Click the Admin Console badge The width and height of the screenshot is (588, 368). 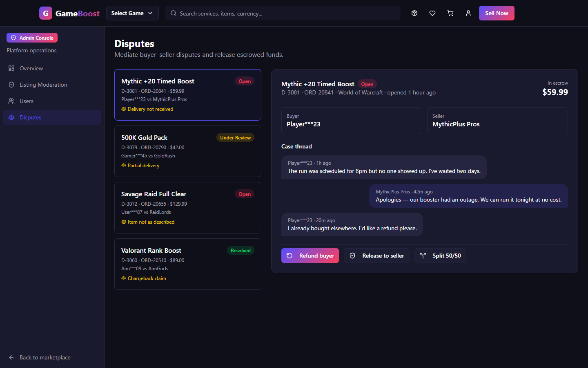(x=32, y=38)
